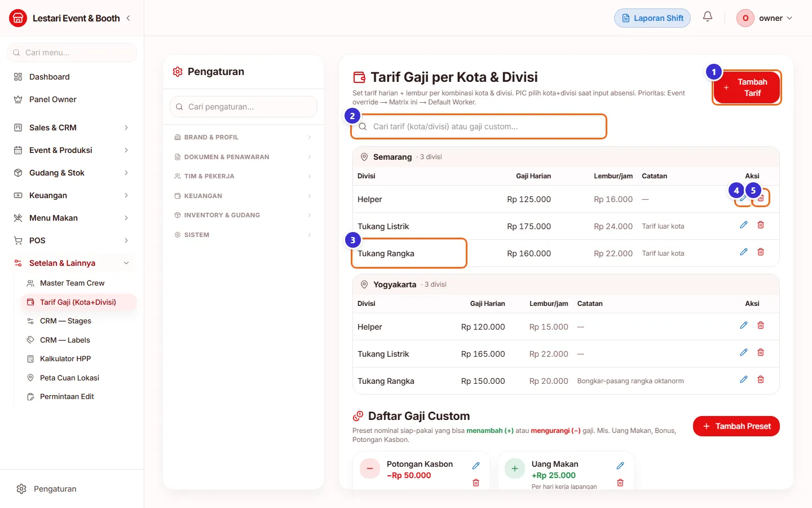Viewport: 812px width, 508px height.
Task: Delete the Semarang Tukang Rangka tariff
Action: (x=761, y=252)
